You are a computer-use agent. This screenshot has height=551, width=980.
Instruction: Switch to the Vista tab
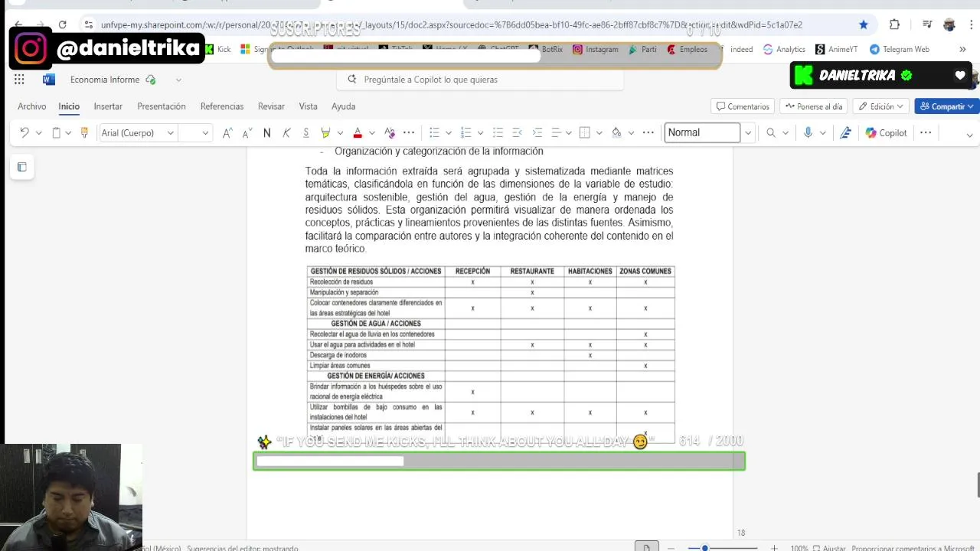pyautogui.click(x=308, y=106)
